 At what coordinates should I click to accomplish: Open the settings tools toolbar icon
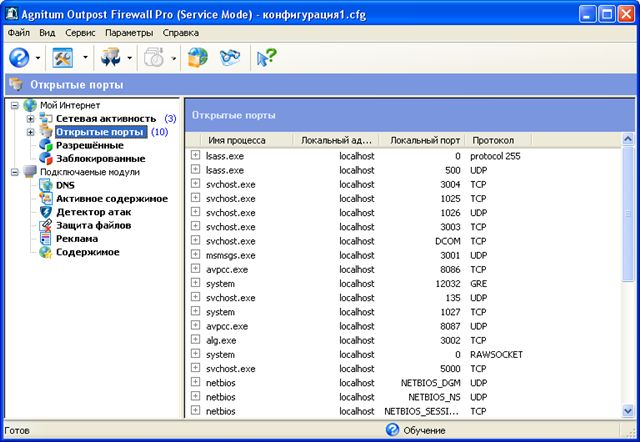click(62, 58)
